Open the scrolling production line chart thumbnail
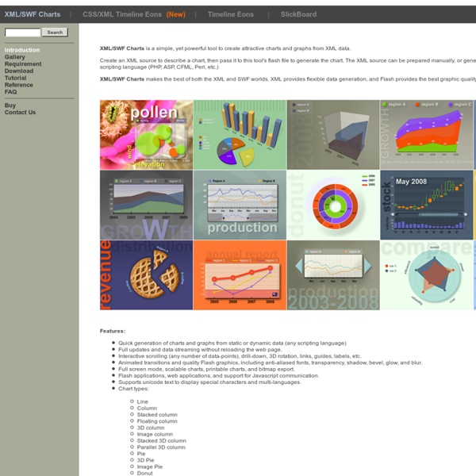This screenshot has width=476, height=476. 240,205
